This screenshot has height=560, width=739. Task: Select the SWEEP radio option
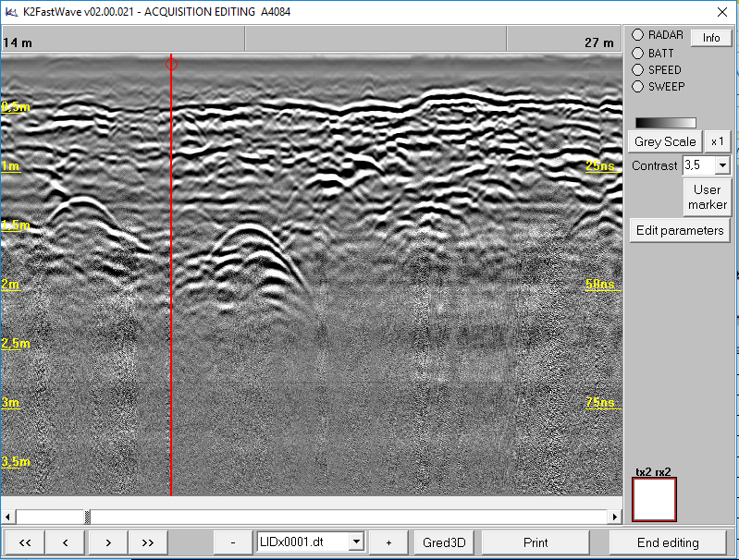click(x=637, y=86)
